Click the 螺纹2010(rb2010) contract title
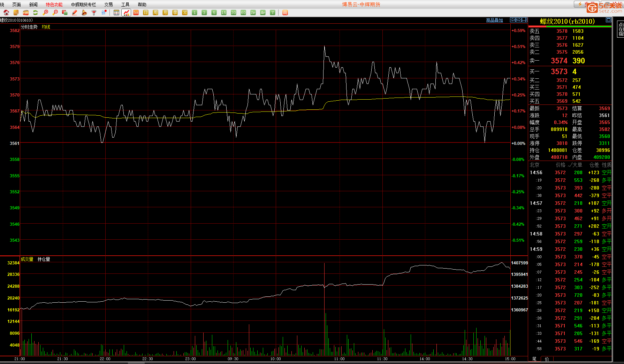This screenshot has width=624, height=364. tap(568, 21)
